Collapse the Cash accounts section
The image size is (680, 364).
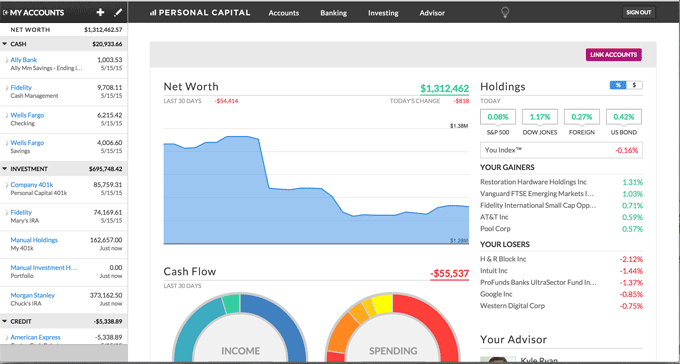(x=5, y=44)
